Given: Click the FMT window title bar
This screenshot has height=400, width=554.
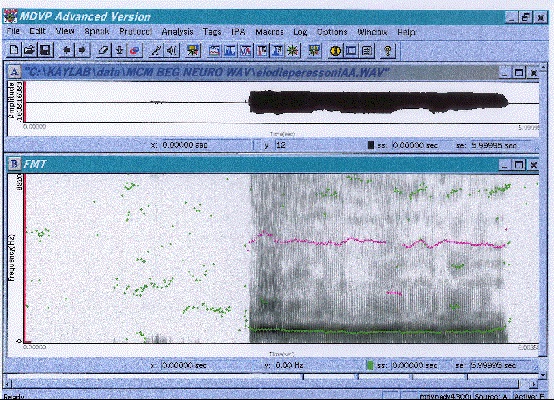Looking at the screenshot, I should (x=260, y=164).
